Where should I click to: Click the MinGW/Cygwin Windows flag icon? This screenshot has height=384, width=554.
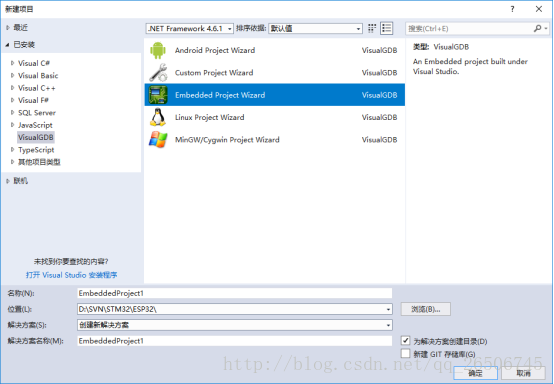[158, 140]
